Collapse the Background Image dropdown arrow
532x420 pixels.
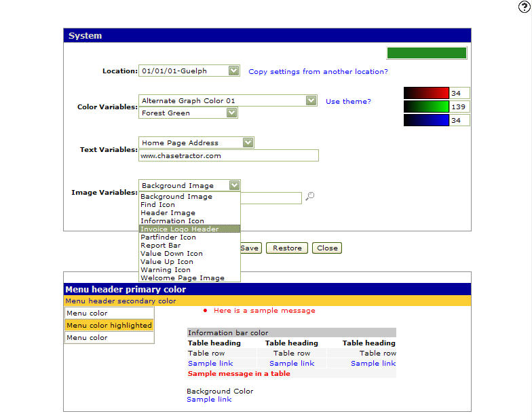tap(235, 185)
